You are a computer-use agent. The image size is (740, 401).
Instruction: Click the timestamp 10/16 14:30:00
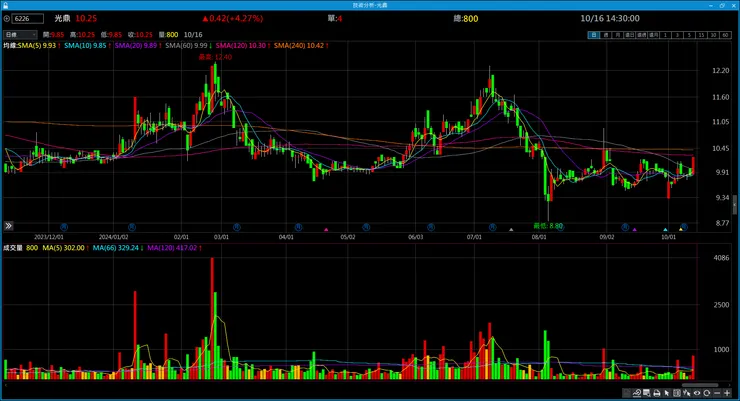(x=610, y=18)
